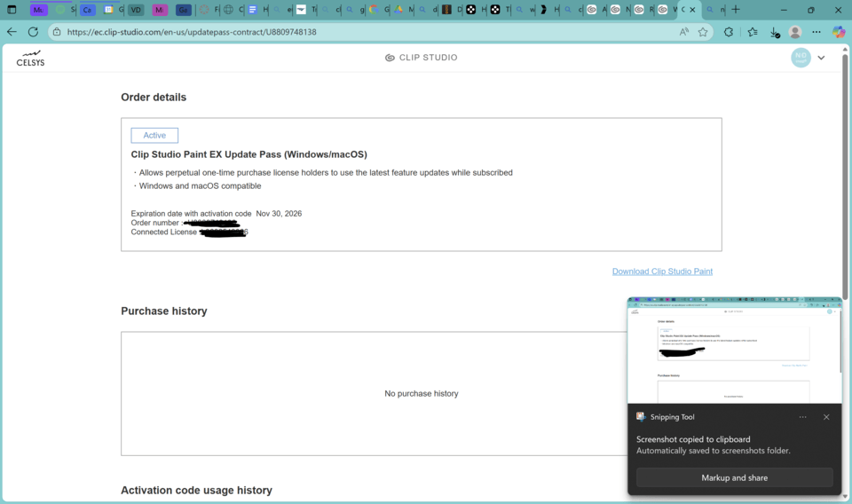Open the browser Downloads panel
The height and width of the screenshot is (504, 852).
point(775,32)
